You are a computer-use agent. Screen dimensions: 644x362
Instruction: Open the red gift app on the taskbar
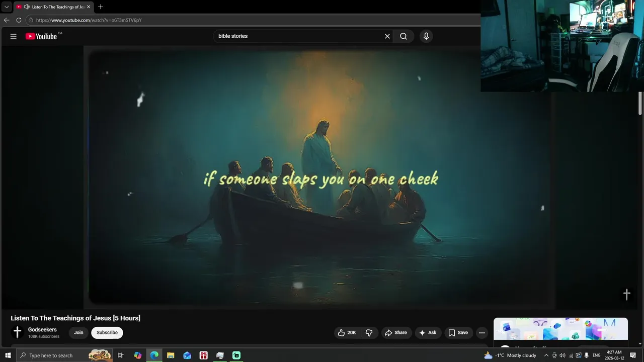(x=204, y=355)
